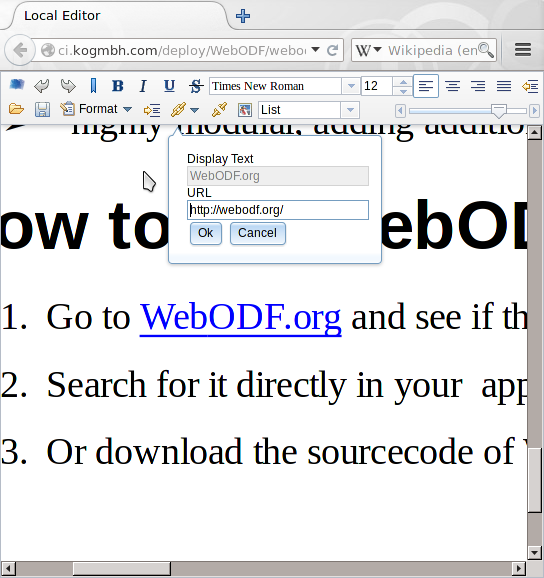The height and width of the screenshot is (578, 544).
Task: Open the List paragraph style dropdown
Action: (350, 110)
